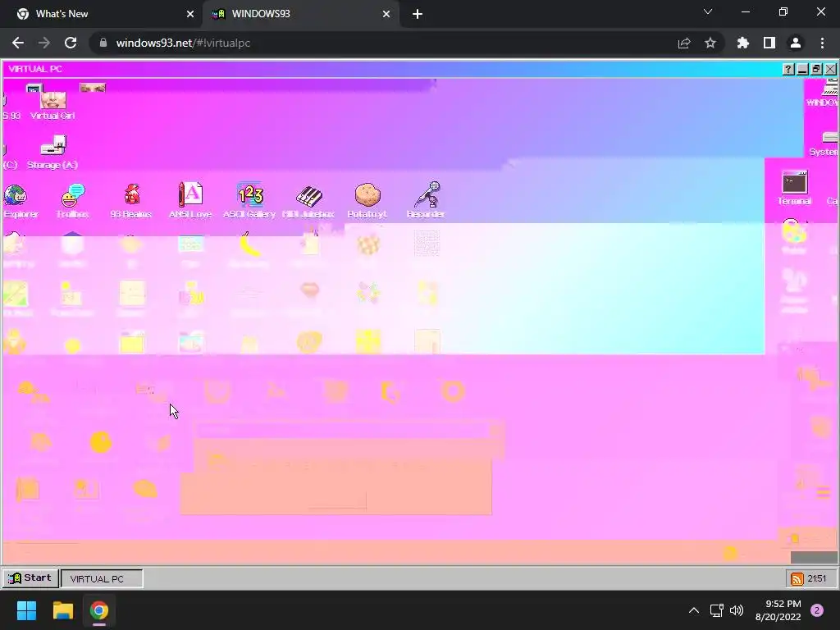Open the Terminal icon

[794, 188]
